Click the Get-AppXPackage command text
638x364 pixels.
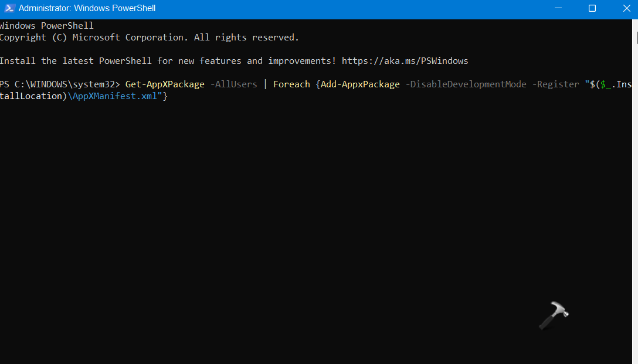165,84
